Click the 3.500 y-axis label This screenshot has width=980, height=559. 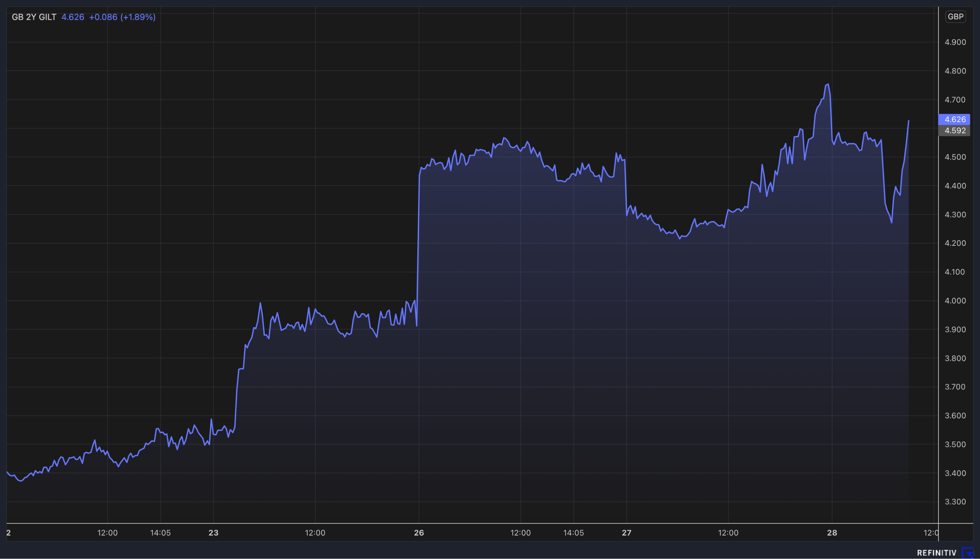(955, 444)
